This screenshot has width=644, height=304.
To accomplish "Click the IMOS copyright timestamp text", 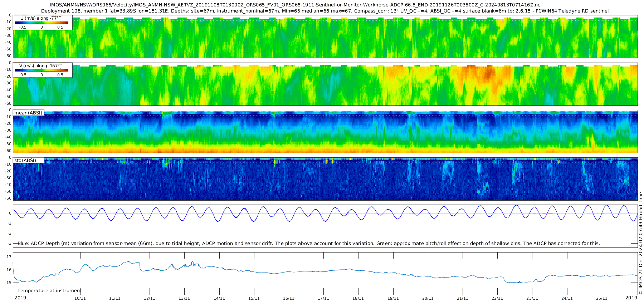I will 640,243.
